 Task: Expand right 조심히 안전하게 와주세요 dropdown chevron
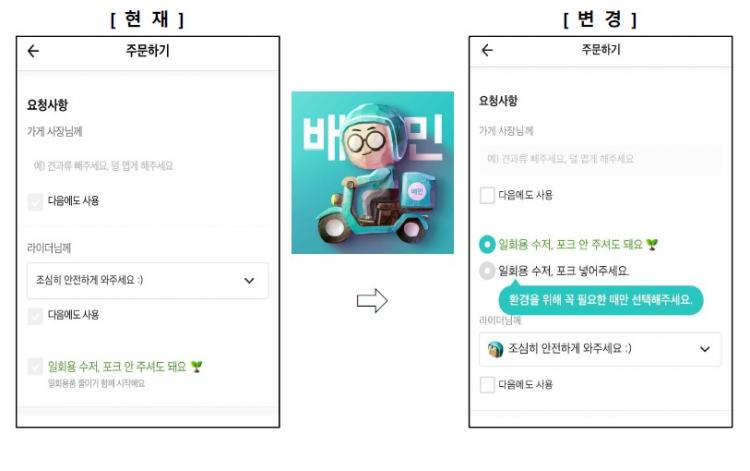click(x=705, y=350)
